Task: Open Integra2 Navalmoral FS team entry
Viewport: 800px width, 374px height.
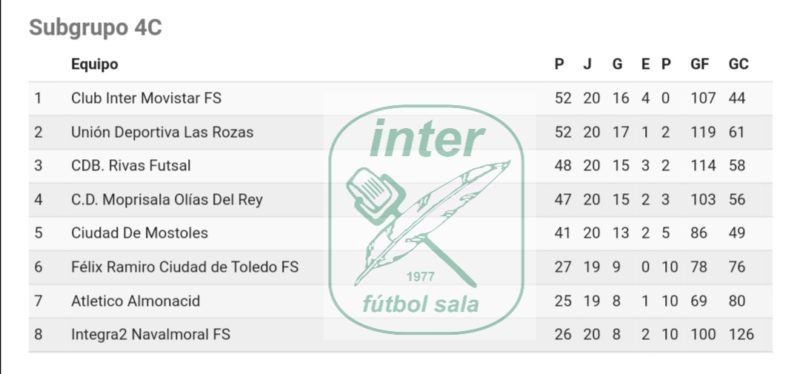Action: (x=151, y=335)
